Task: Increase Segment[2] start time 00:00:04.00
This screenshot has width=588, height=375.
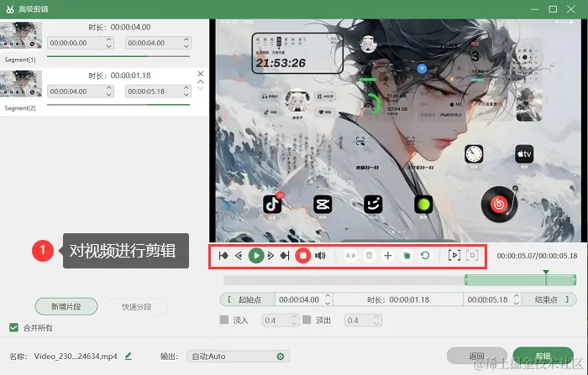Action: tap(108, 87)
